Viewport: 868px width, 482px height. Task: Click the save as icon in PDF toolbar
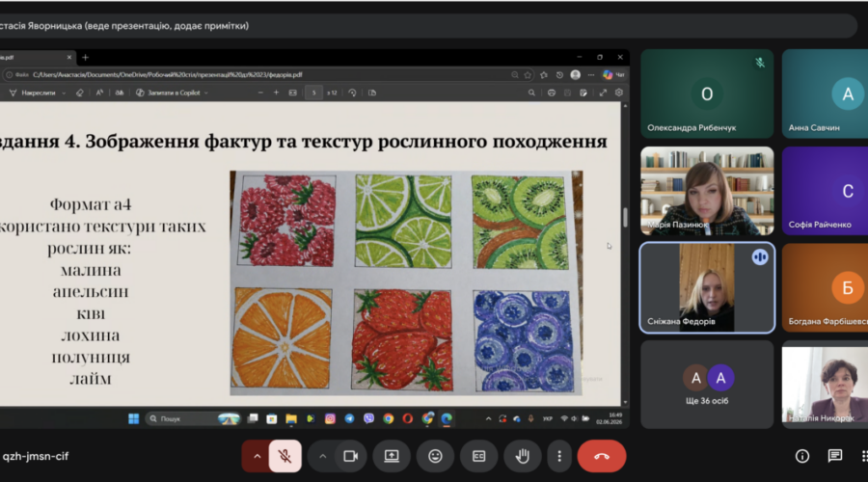(583, 93)
